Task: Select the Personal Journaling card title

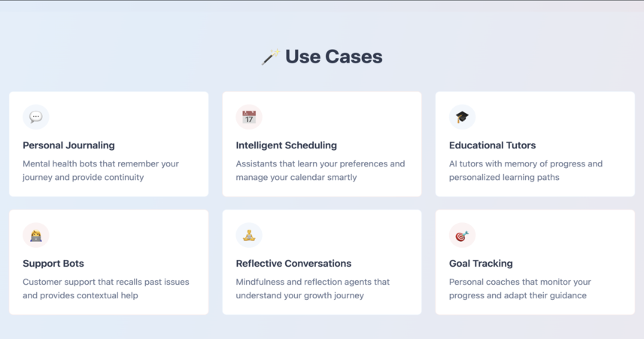Action: click(68, 145)
